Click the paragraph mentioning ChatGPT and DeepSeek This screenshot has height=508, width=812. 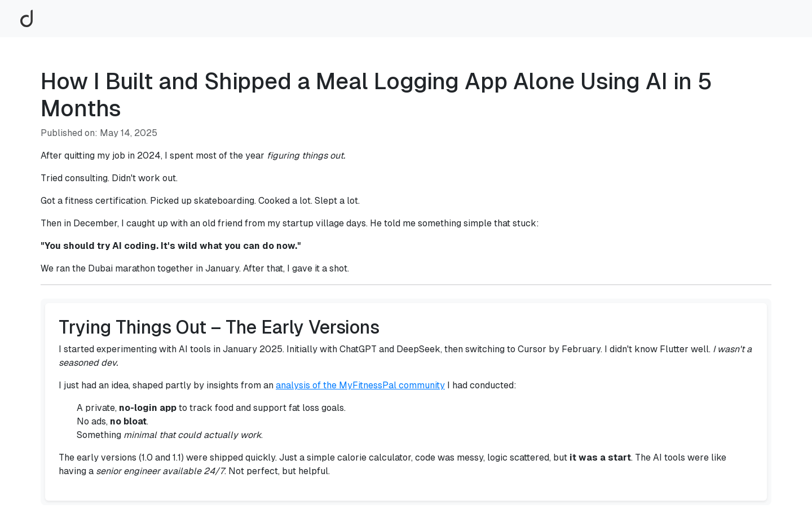(406, 356)
